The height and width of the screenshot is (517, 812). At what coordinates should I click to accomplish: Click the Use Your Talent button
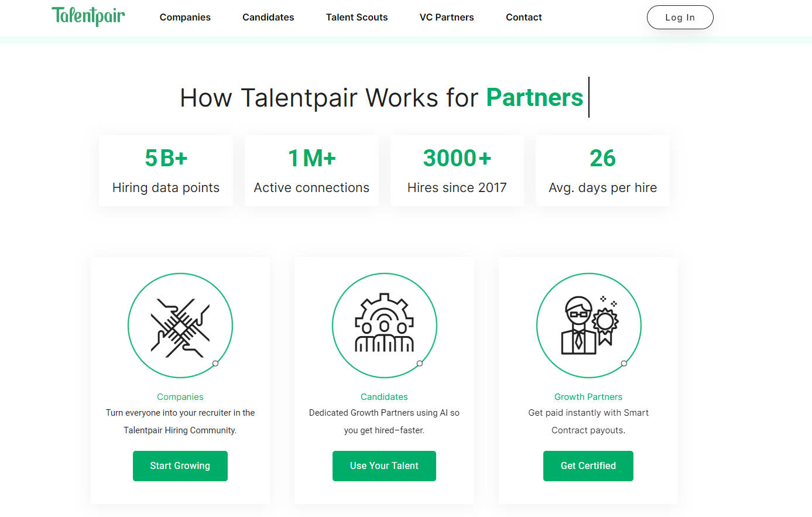pyautogui.click(x=384, y=465)
